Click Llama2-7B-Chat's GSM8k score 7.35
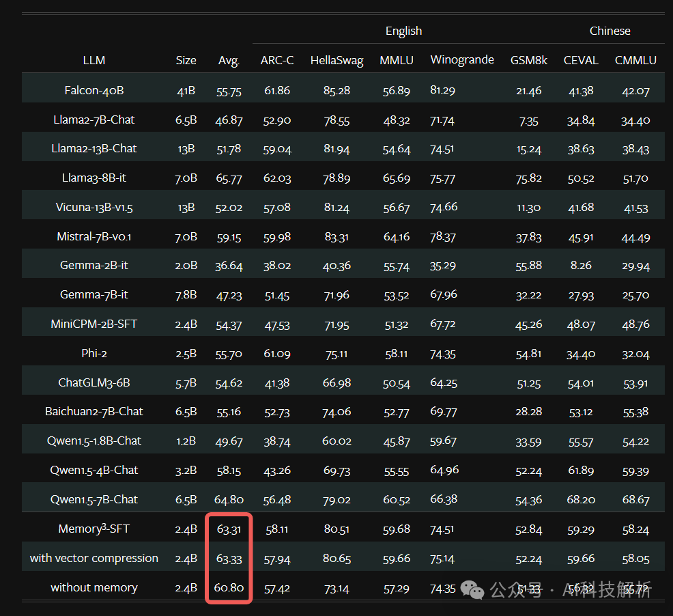The image size is (673, 616). coord(529,122)
